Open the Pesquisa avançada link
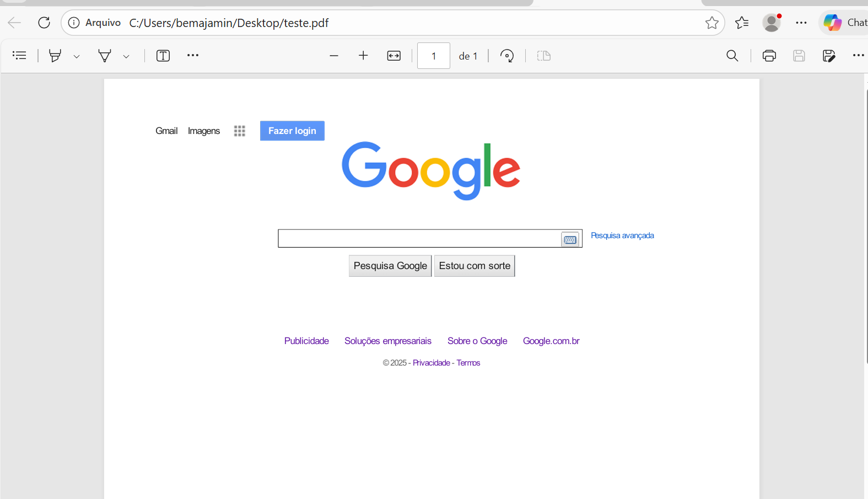868x499 pixels. [622, 235]
